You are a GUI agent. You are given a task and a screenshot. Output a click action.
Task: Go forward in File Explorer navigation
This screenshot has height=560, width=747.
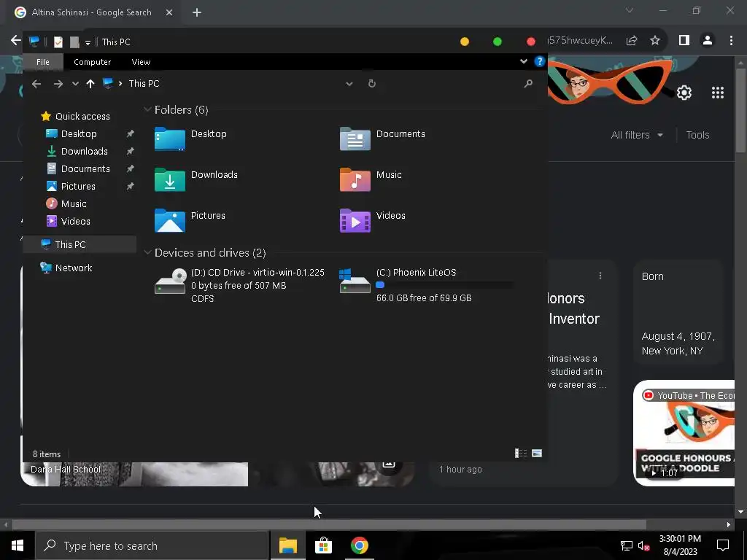click(58, 84)
